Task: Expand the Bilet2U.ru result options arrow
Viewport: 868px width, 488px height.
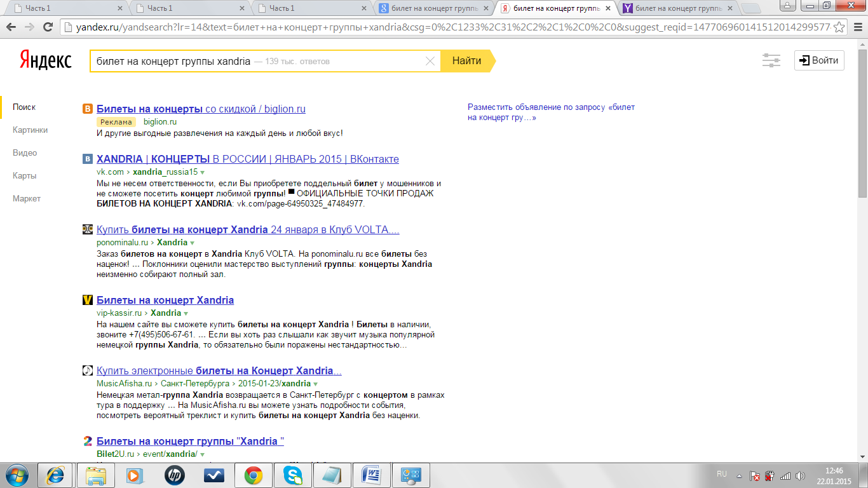Action: (202, 454)
